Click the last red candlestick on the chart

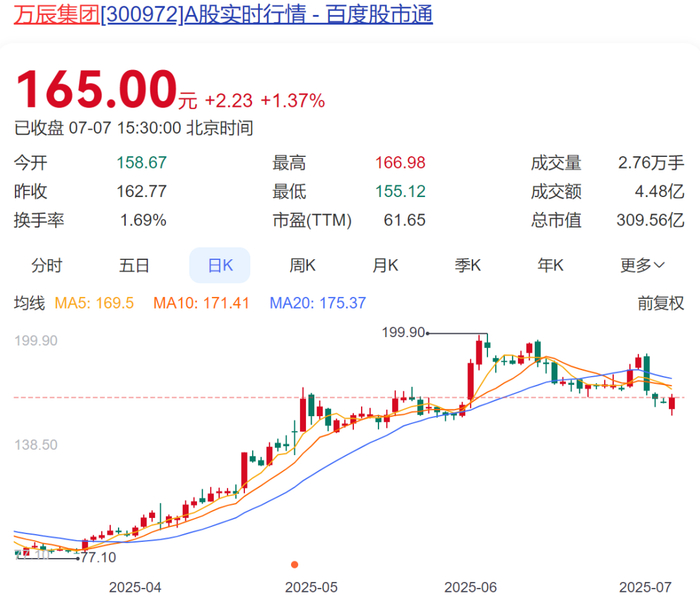point(672,404)
